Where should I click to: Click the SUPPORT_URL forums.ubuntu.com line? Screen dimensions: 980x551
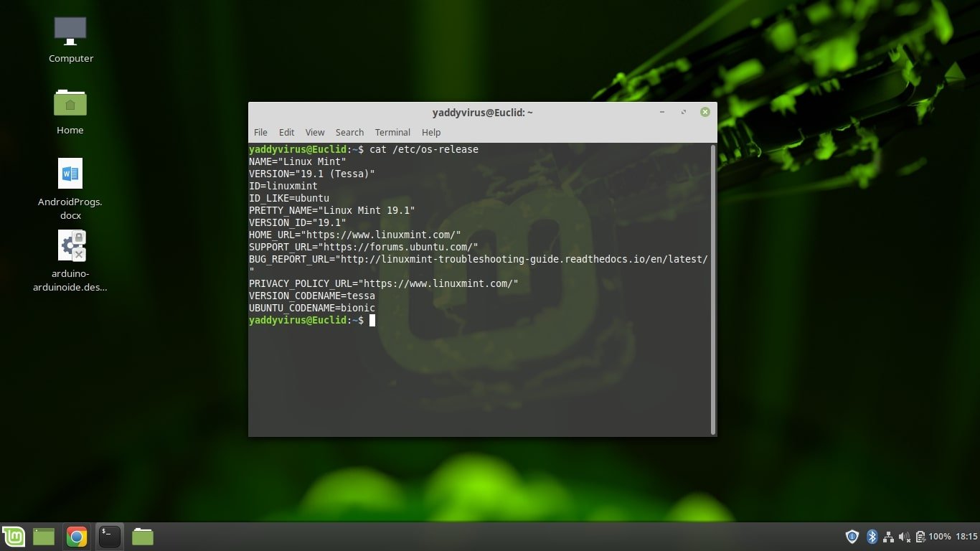coord(364,247)
